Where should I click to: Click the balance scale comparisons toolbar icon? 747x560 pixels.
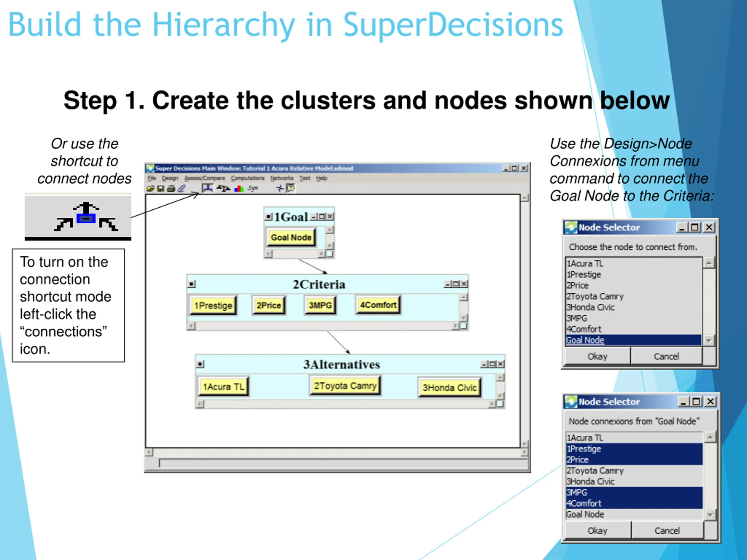pyautogui.click(x=223, y=188)
